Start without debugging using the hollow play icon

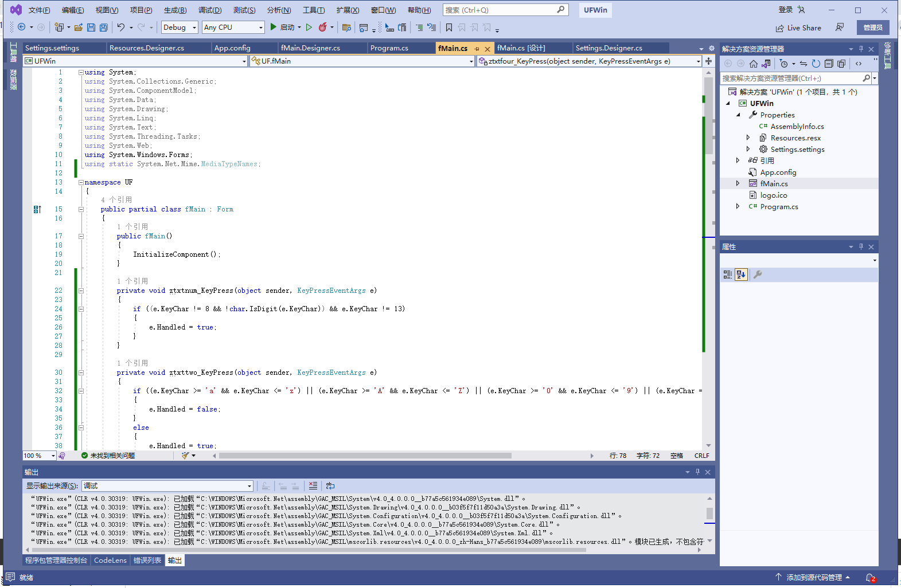coord(309,27)
